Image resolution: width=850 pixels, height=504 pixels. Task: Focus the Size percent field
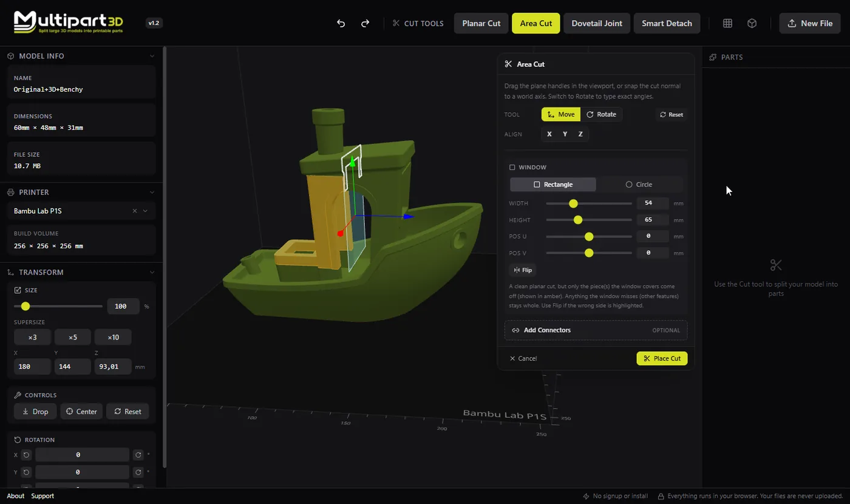pyautogui.click(x=123, y=306)
